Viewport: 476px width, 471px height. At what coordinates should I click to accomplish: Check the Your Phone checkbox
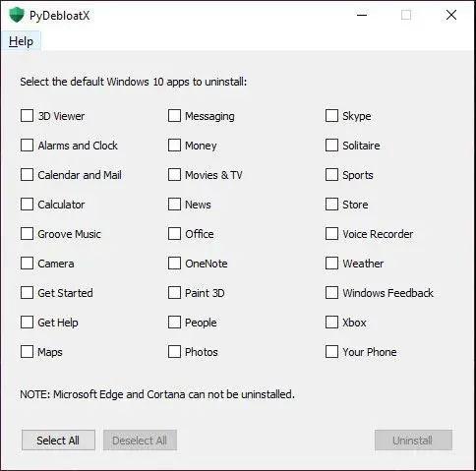pyautogui.click(x=331, y=352)
